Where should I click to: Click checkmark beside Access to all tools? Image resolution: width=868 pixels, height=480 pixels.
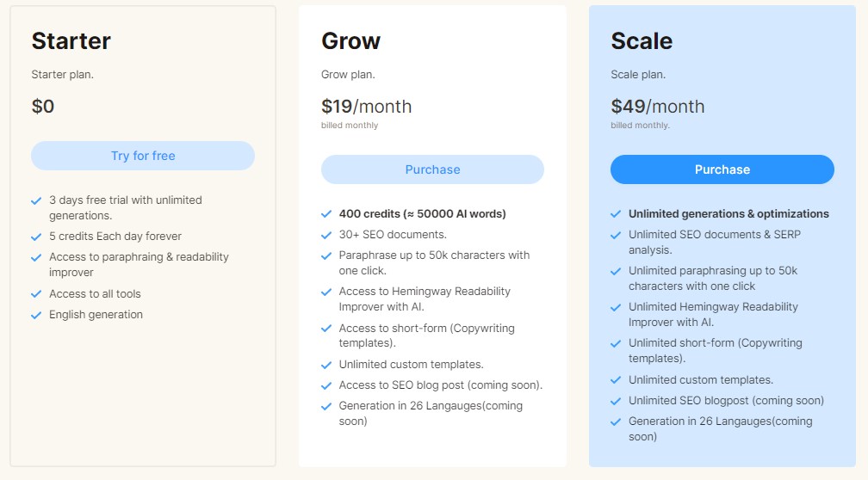click(36, 294)
